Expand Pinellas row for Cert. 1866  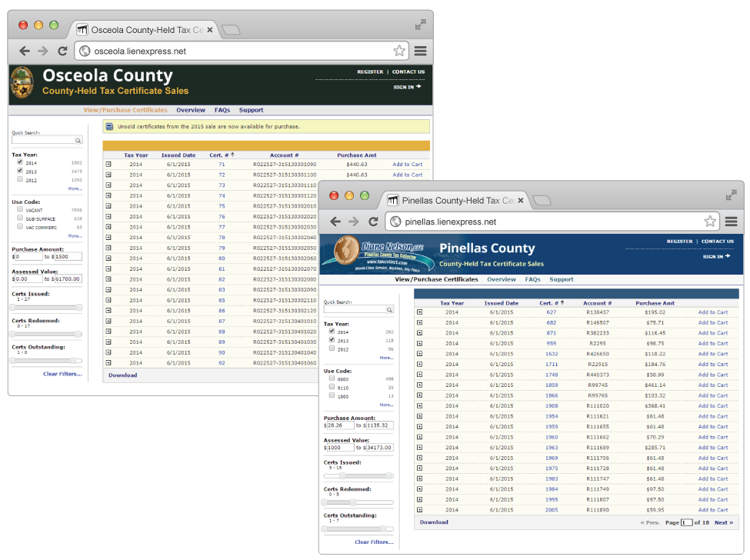pos(419,395)
